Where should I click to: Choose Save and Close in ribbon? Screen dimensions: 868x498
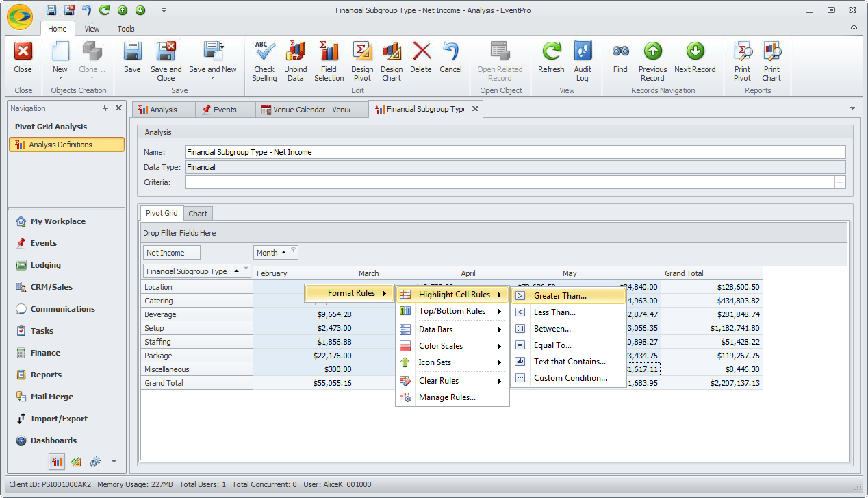pyautogui.click(x=166, y=60)
